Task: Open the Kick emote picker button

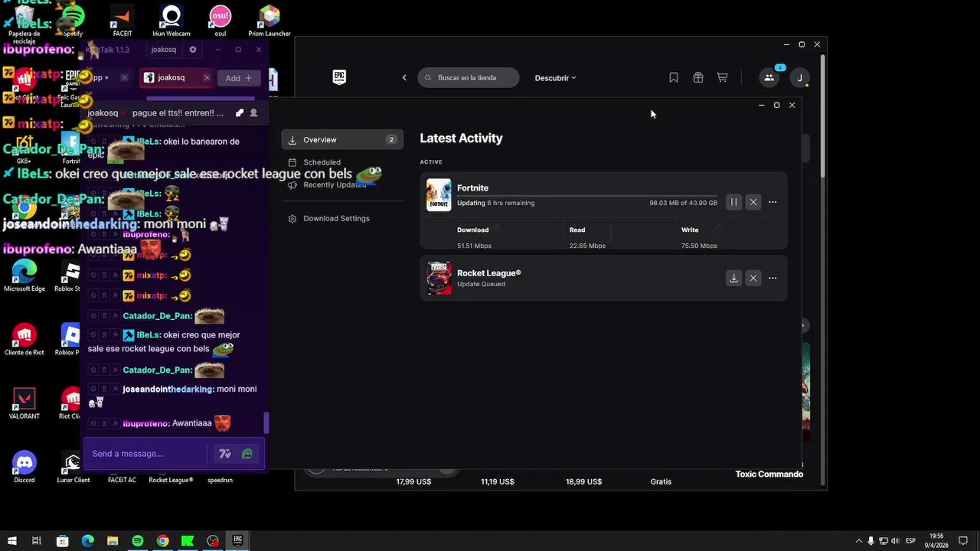Action: (247, 454)
